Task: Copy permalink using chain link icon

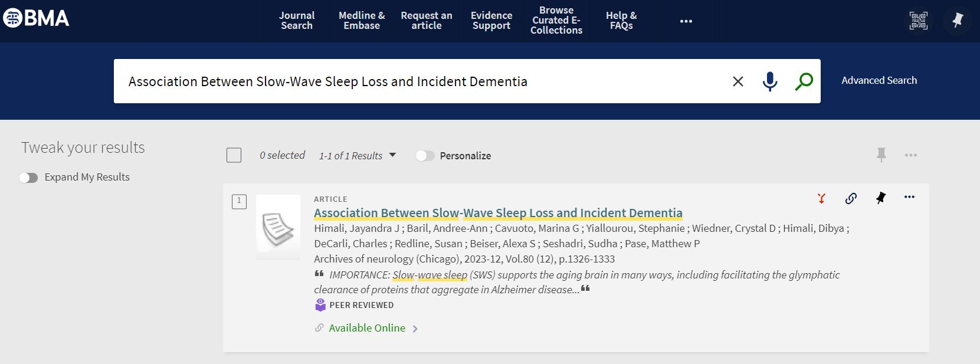Action: click(851, 198)
